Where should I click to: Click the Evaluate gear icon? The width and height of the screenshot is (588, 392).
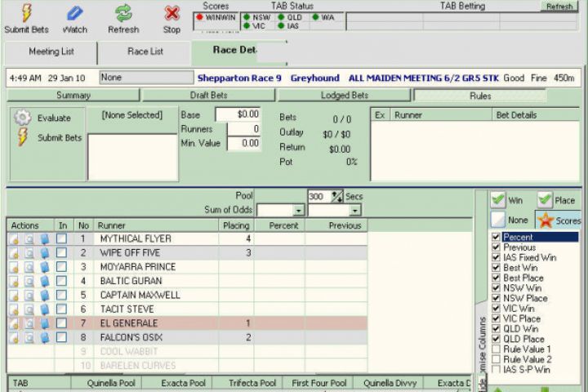tap(23, 118)
